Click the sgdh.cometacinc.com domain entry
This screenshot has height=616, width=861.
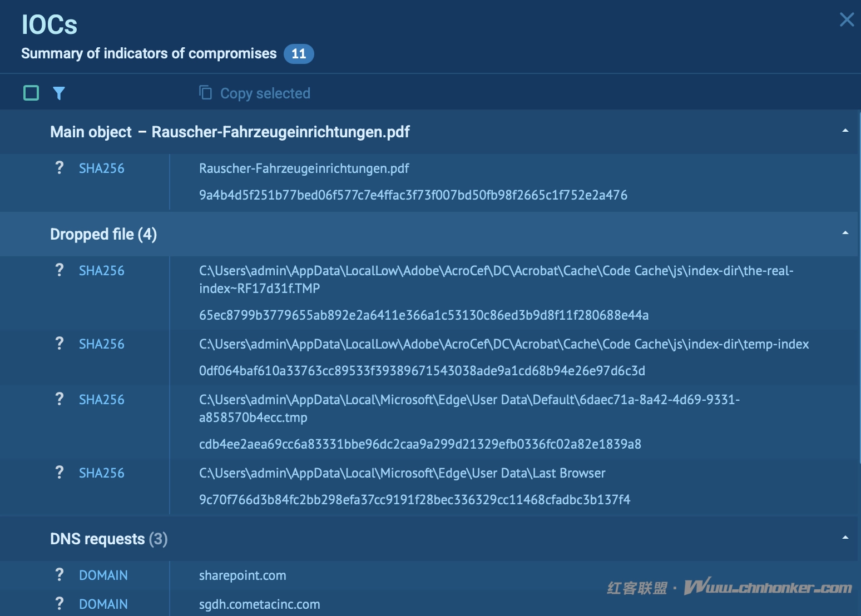(259, 604)
